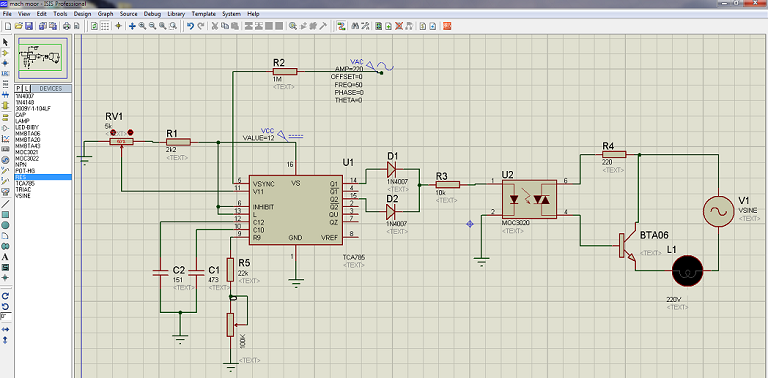Image resolution: width=768 pixels, height=378 pixels.
Task: Click the overview window thumbnail
Action: pyautogui.click(x=43, y=57)
